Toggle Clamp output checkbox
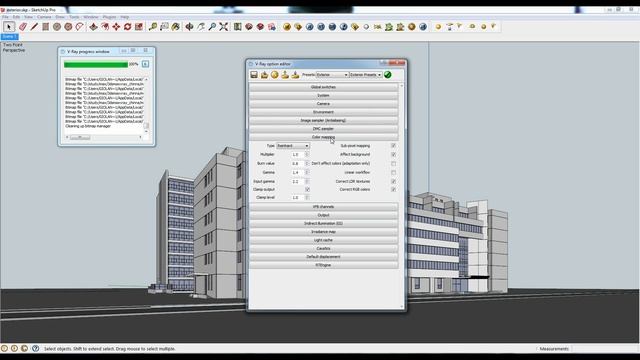This screenshot has width=640, height=360. coord(307,189)
